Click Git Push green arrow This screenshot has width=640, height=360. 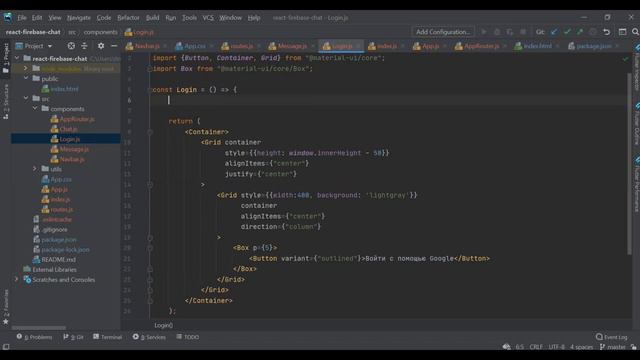pos(580,32)
